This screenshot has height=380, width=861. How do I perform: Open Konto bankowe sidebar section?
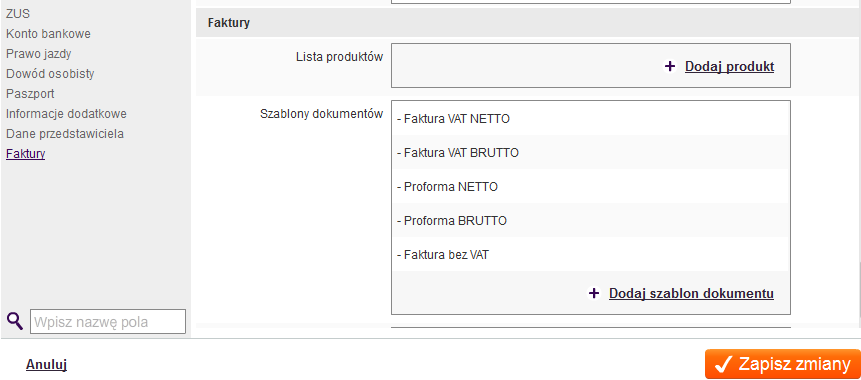click(x=48, y=34)
